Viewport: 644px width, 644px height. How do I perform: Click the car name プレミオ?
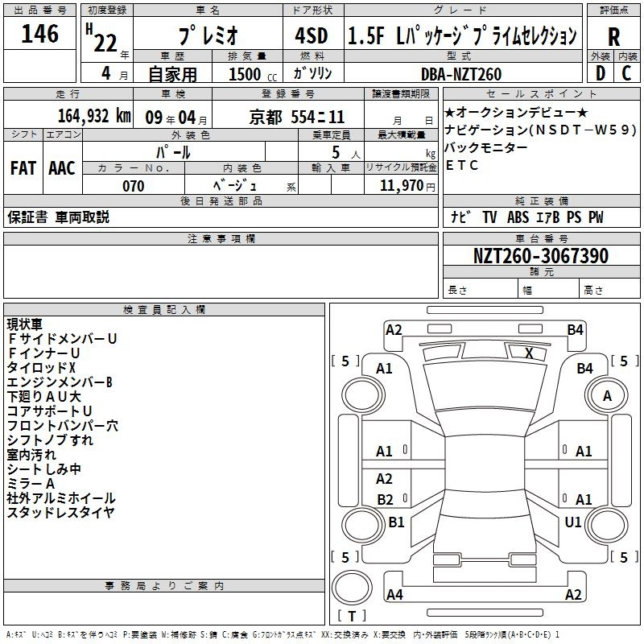[x=208, y=35]
